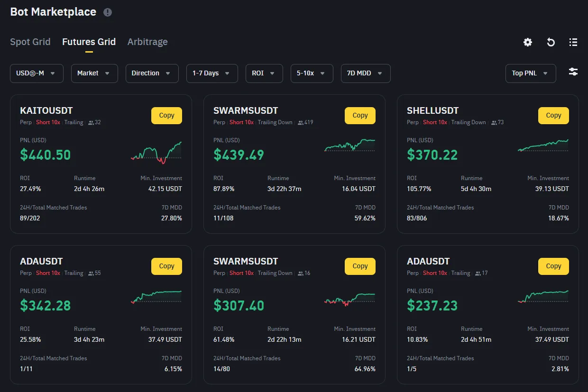
Task: Switch to the Spot Grid tab
Action: (x=30, y=42)
